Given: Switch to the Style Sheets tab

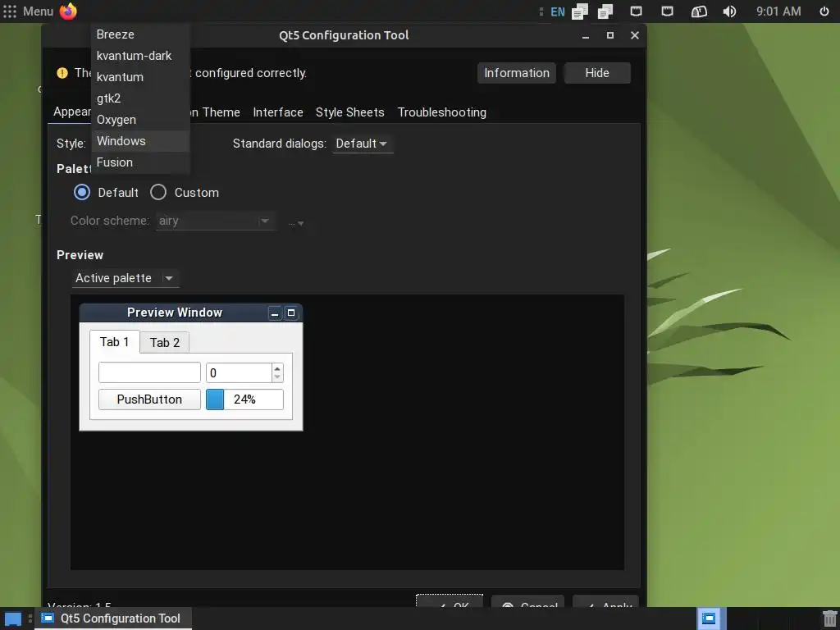Looking at the screenshot, I should point(349,112).
